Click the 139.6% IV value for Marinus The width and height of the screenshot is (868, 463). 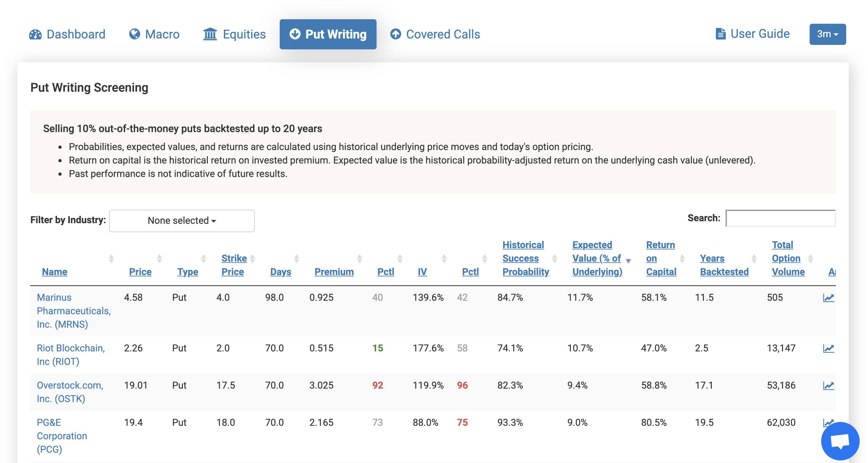(428, 297)
